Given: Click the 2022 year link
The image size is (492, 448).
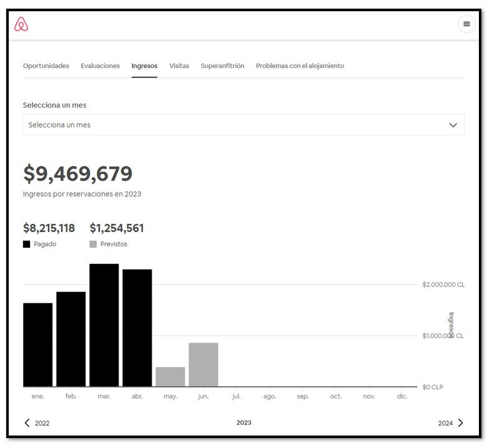Looking at the screenshot, I should click(x=42, y=423).
